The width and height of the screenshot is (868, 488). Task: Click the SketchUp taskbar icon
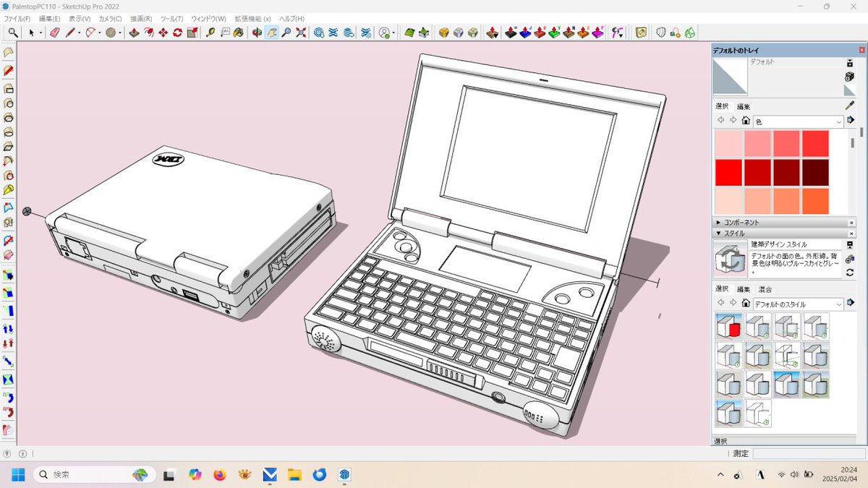click(344, 475)
